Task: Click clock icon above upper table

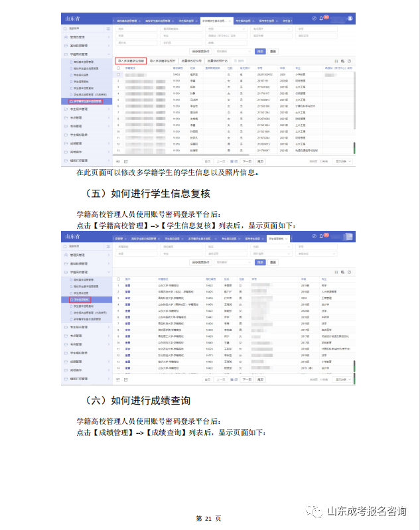Action: click(x=349, y=61)
